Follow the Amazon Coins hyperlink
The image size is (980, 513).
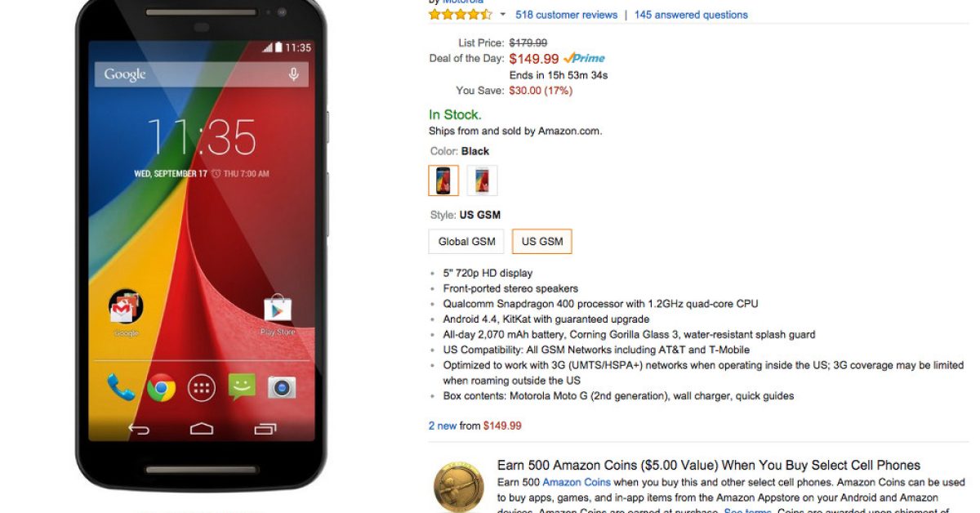(577, 483)
